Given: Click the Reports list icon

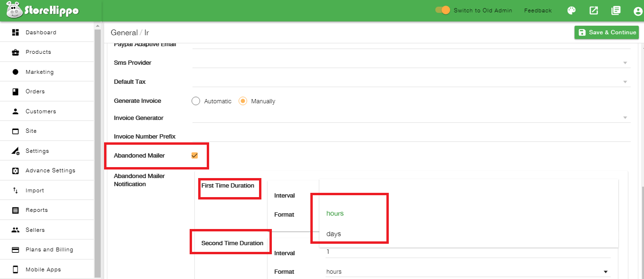Looking at the screenshot, I should (x=15, y=210).
